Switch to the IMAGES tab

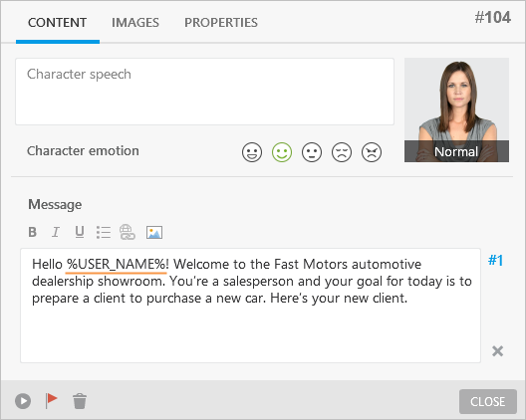point(135,23)
